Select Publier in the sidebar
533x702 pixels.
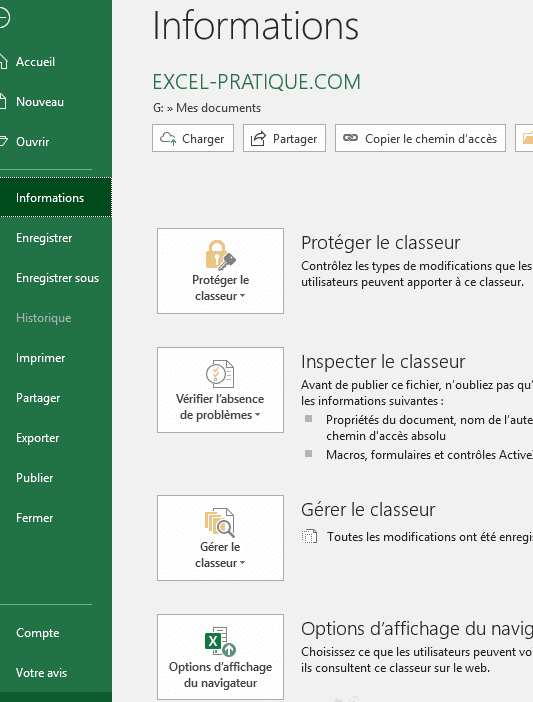[34, 478]
